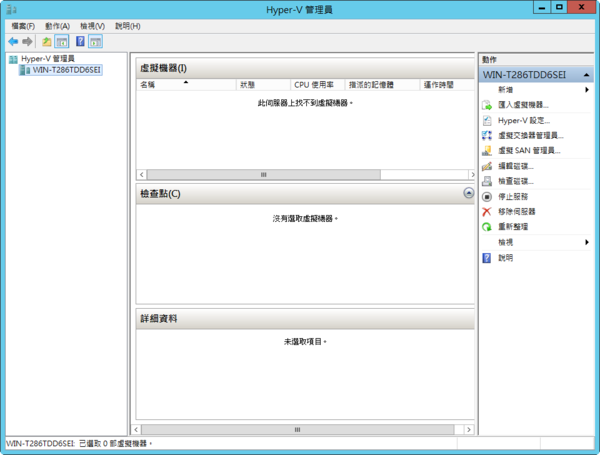The height and width of the screenshot is (455, 600).
Task: Click 此伺服器上找不到虛擬機器 message text
Action: (305, 103)
